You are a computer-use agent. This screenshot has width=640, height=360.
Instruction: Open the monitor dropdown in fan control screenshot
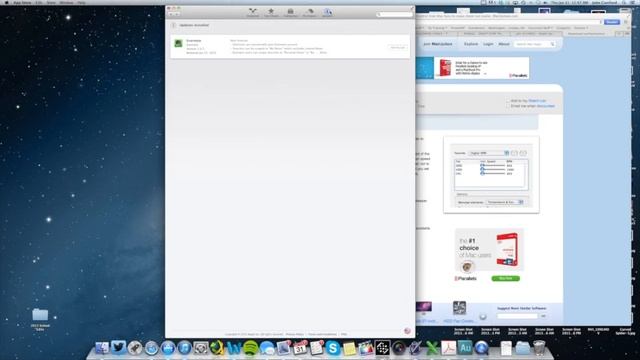pos(504,202)
